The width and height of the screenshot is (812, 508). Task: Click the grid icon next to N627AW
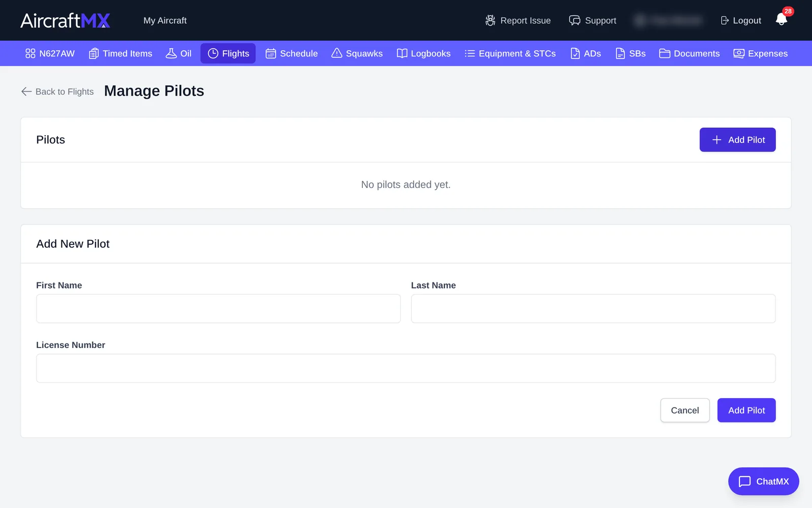coord(30,53)
